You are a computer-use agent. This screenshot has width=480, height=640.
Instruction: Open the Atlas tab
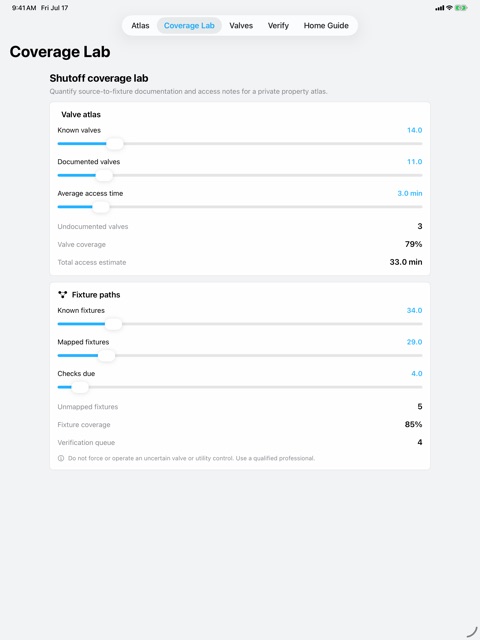coord(140,25)
